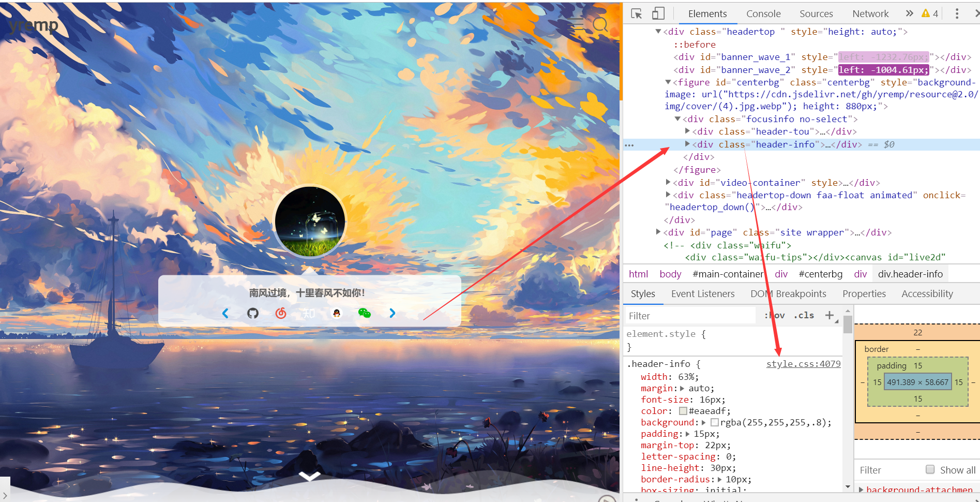The width and height of the screenshot is (980, 502).
Task: Open the Network tab
Action: point(870,14)
